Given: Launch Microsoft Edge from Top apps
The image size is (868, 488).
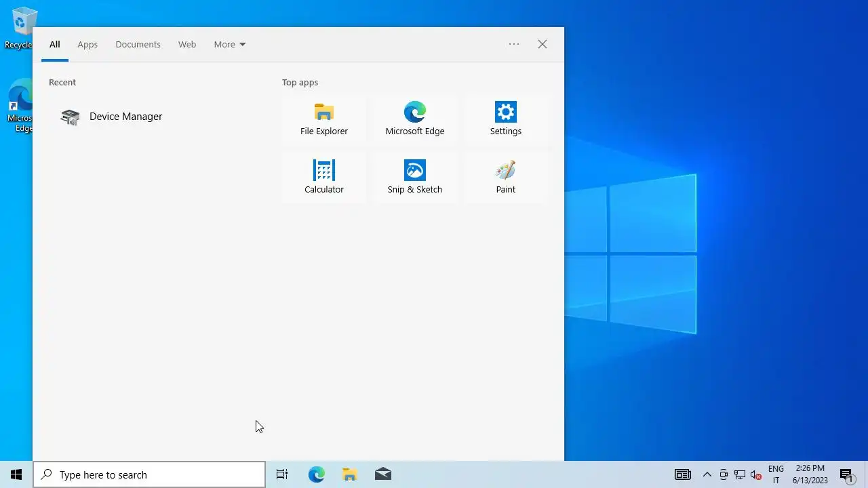Looking at the screenshot, I should 415,119.
